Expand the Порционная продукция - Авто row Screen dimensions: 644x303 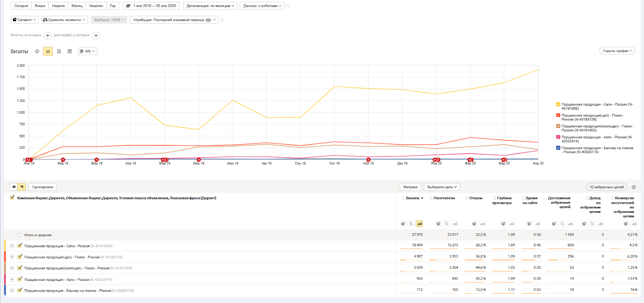(12, 279)
